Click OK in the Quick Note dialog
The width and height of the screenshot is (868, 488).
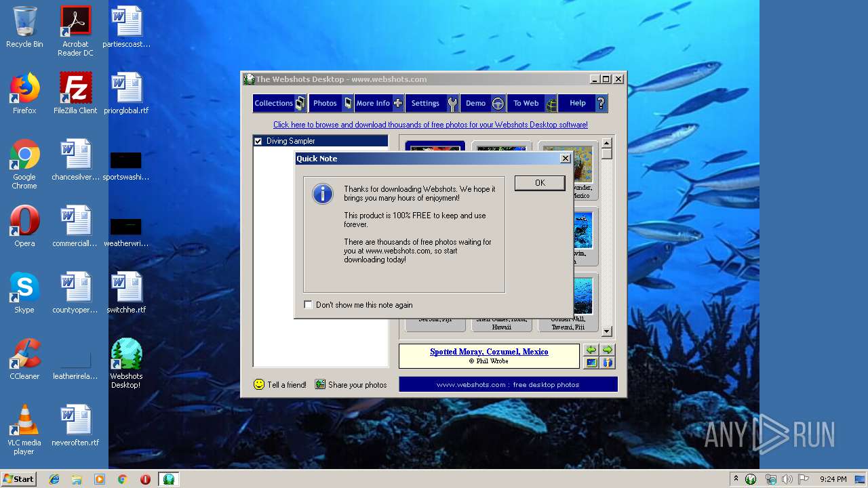[540, 183]
